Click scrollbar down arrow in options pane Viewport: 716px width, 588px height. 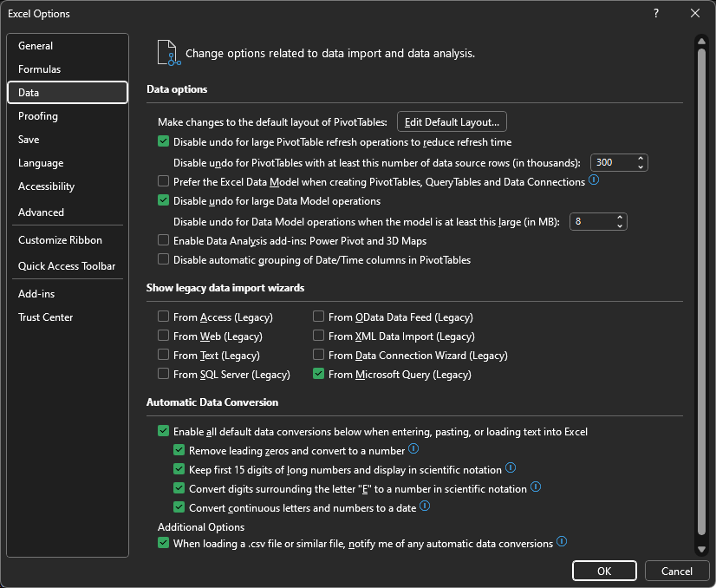click(x=702, y=550)
